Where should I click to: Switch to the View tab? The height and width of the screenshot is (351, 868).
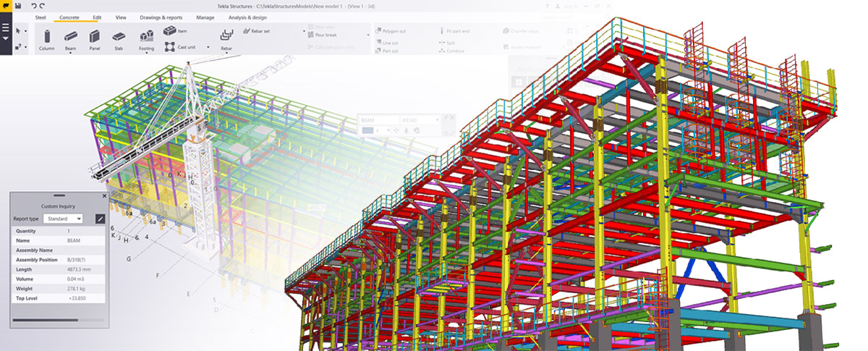tap(121, 17)
